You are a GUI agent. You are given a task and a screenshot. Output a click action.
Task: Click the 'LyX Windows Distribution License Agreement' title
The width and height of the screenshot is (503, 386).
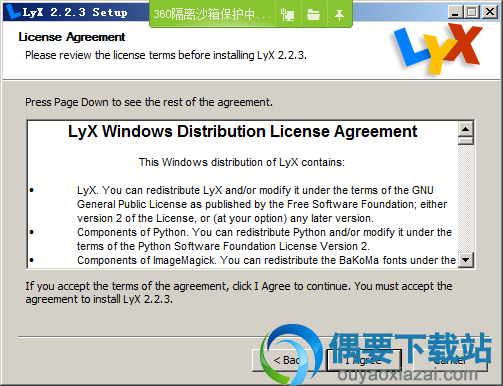242,131
